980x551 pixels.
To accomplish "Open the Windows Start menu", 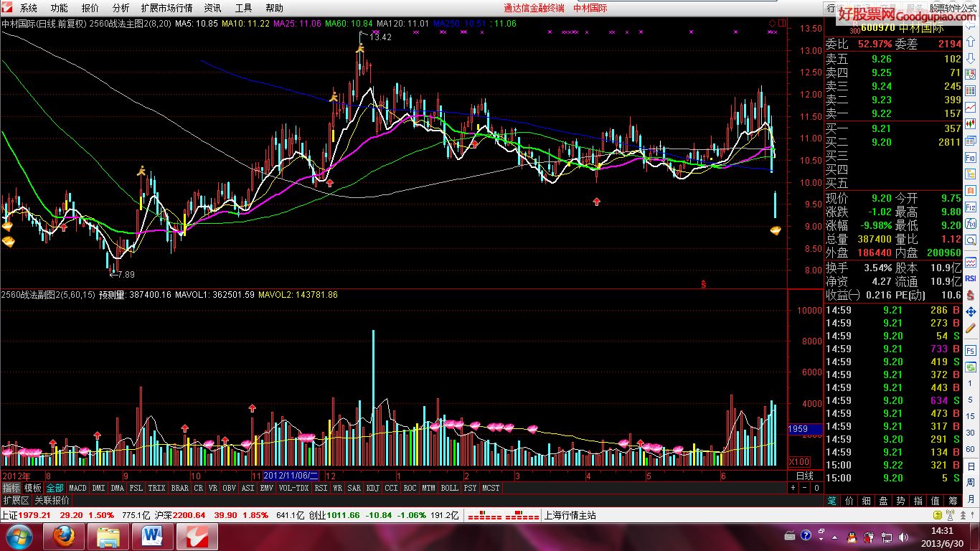I will tap(18, 537).
